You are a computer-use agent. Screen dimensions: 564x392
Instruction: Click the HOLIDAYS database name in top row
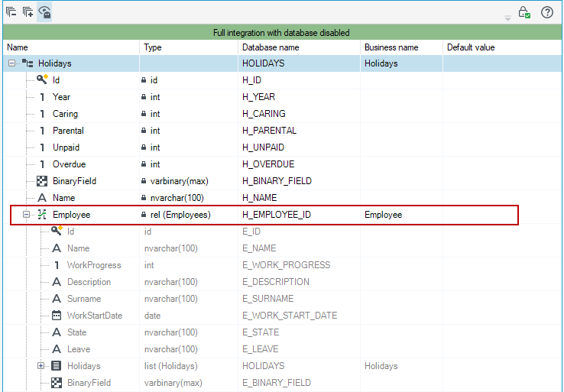[x=300, y=63]
